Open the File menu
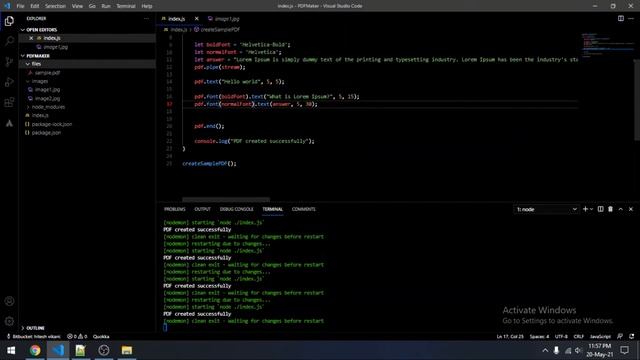This screenshot has width=640, height=360. (20, 6)
